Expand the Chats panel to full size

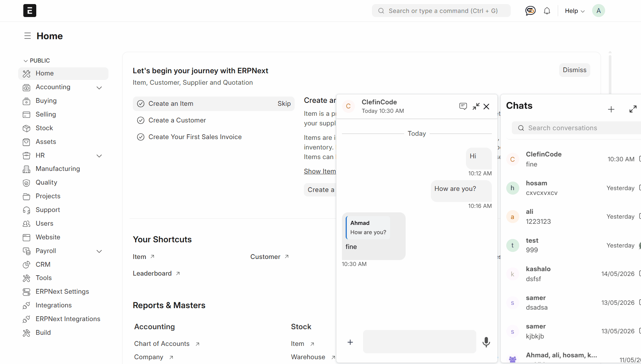[x=633, y=109]
